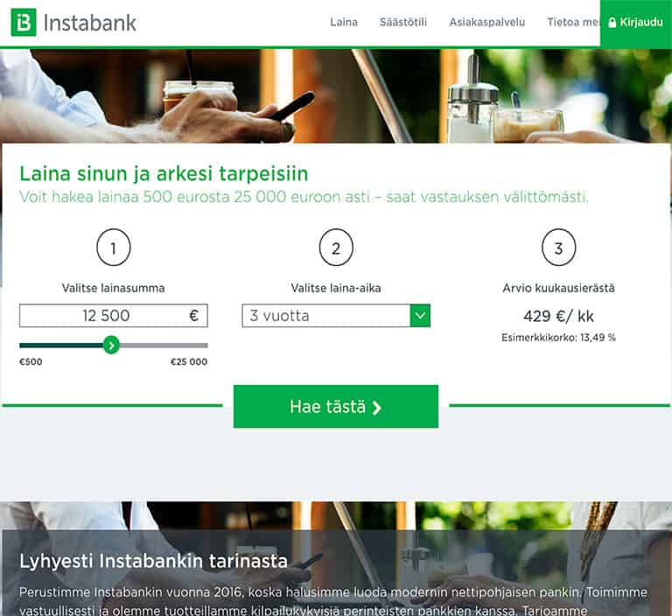
Task: Click the Hae tästä apply button
Action: click(x=336, y=406)
